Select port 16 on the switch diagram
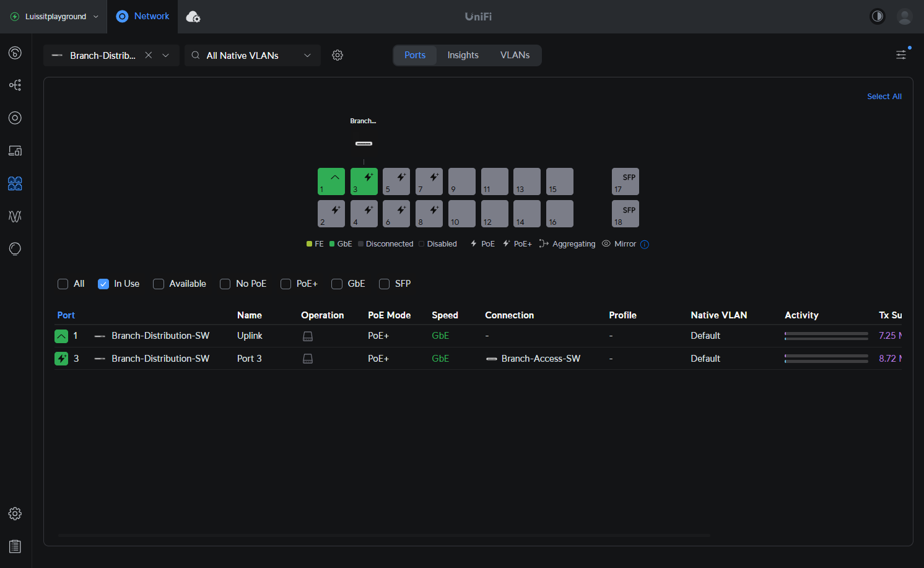Image resolution: width=924 pixels, height=568 pixels. pos(560,214)
